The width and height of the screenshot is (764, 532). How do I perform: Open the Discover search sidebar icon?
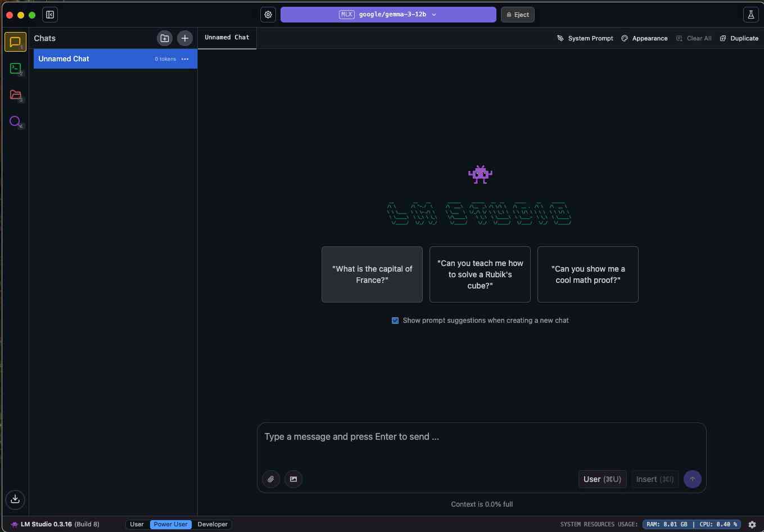[x=15, y=121]
